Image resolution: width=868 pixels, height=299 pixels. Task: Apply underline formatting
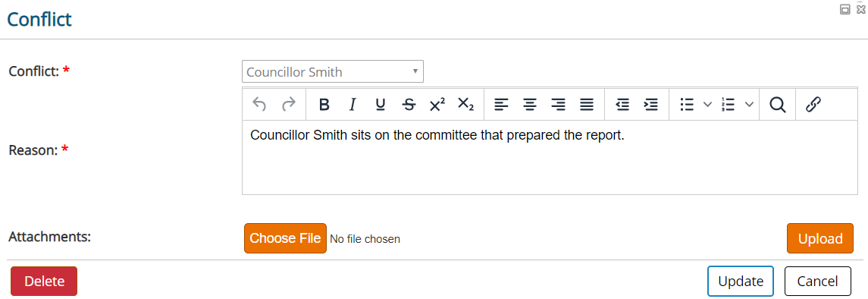381,104
